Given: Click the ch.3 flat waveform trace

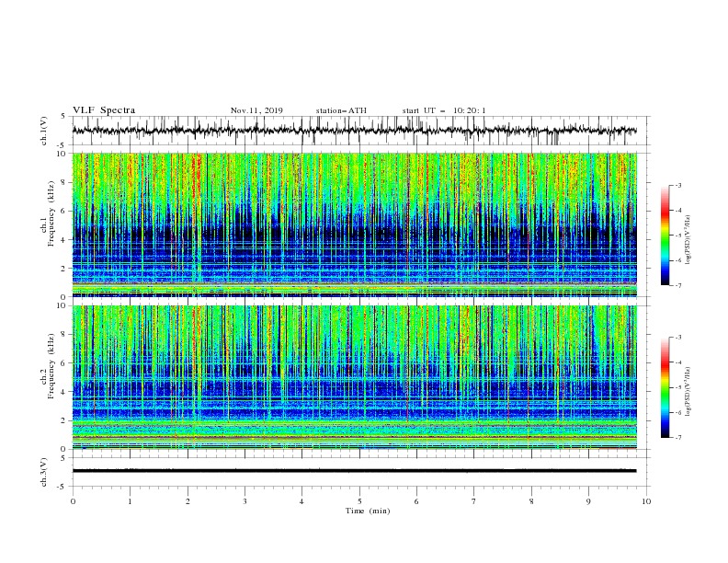Looking at the screenshot, I should tap(354, 471).
